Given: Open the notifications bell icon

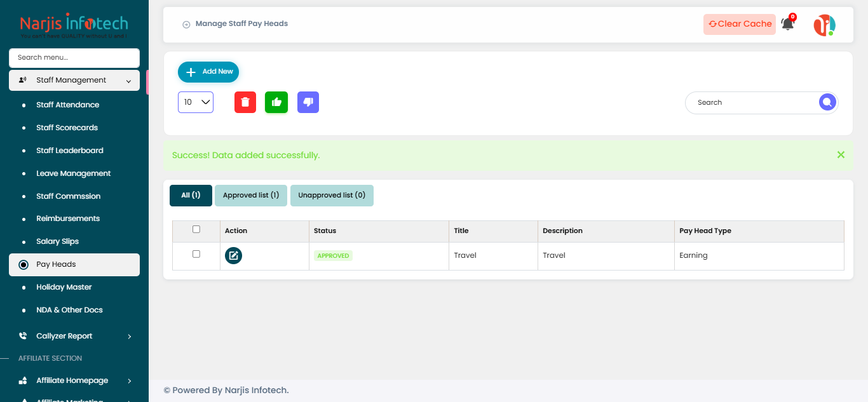Looking at the screenshot, I should click(x=788, y=24).
